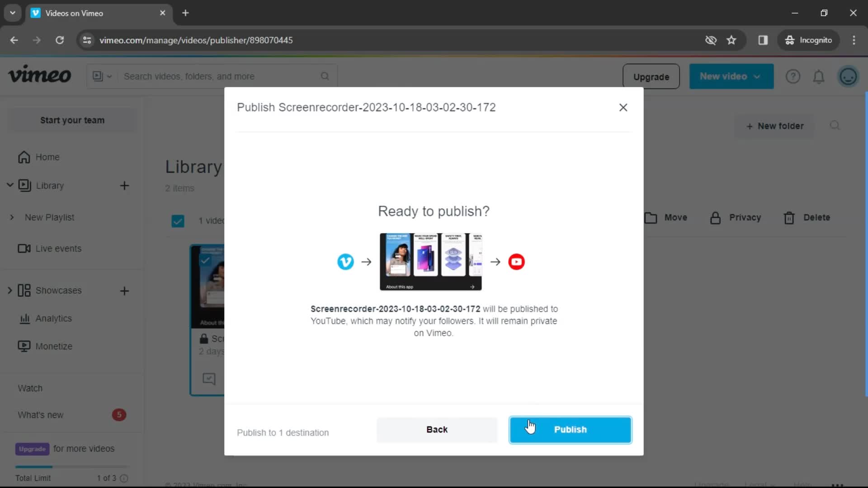Viewport: 868px width, 488px height.
Task: Select the What's new menu item
Action: (40, 414)
